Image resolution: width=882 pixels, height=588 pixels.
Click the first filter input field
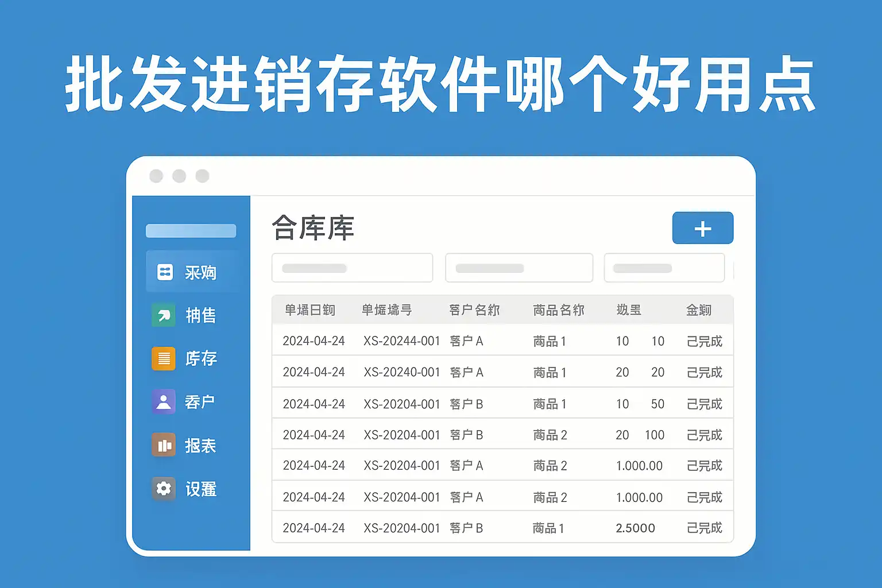tap(352, 268)
